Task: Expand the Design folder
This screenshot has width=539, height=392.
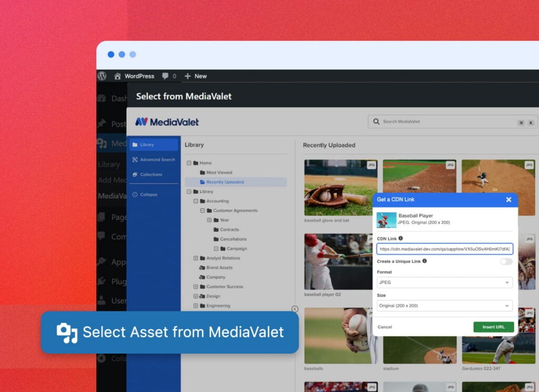Action: (196, 296)
